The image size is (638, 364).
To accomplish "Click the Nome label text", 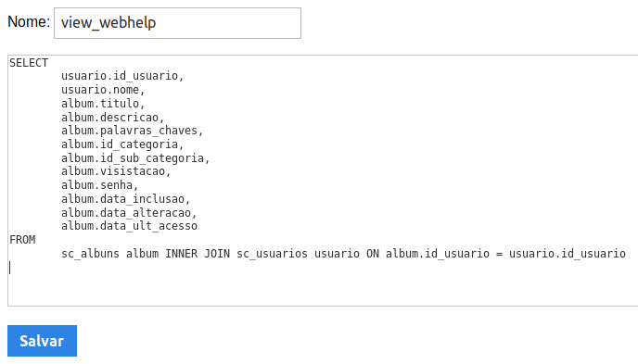I will click(x=29, y=22).
